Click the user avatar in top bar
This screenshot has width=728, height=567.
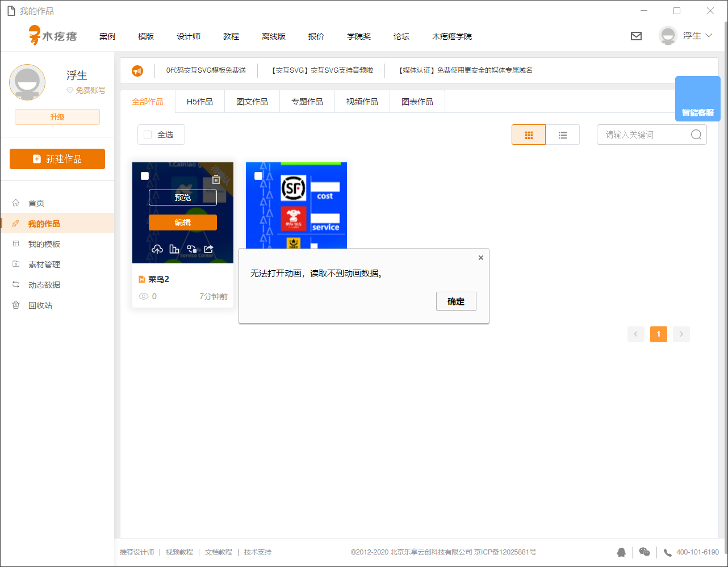click(x=668, y=36)
